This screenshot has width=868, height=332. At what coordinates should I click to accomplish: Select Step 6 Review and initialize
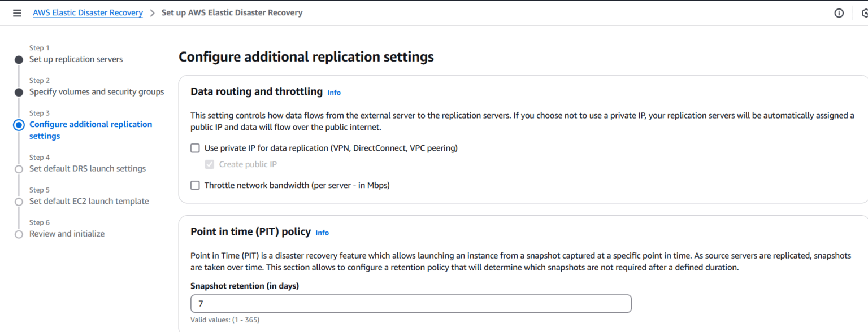67,234
